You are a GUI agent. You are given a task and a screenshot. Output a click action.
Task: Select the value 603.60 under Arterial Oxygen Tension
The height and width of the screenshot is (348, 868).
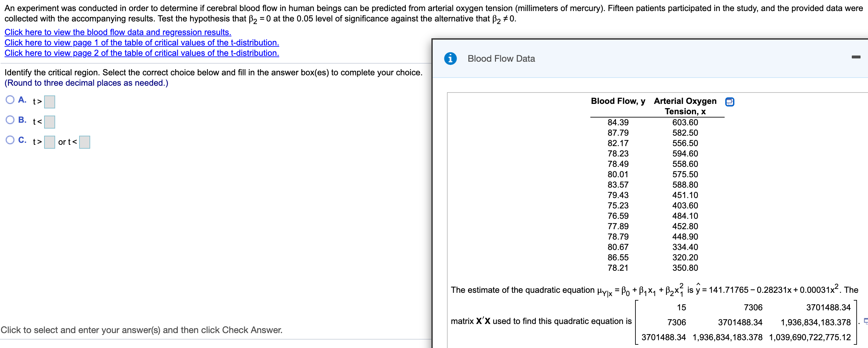coord(685,122)
